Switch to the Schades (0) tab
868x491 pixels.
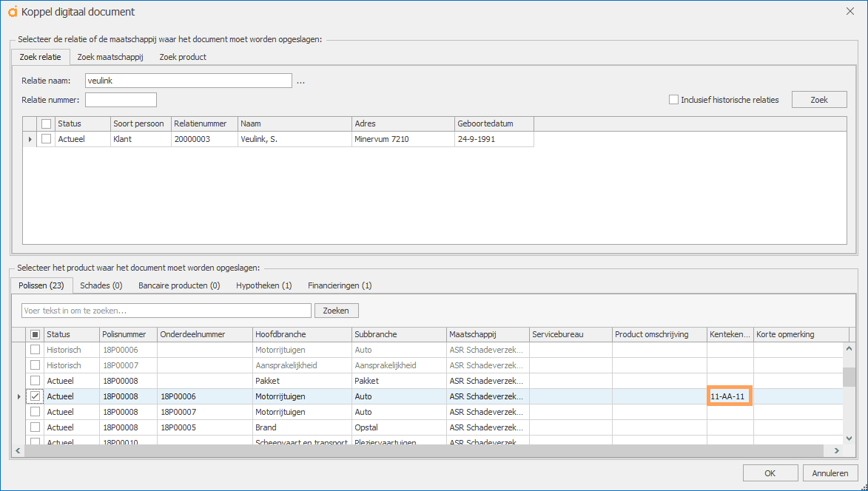101,285
